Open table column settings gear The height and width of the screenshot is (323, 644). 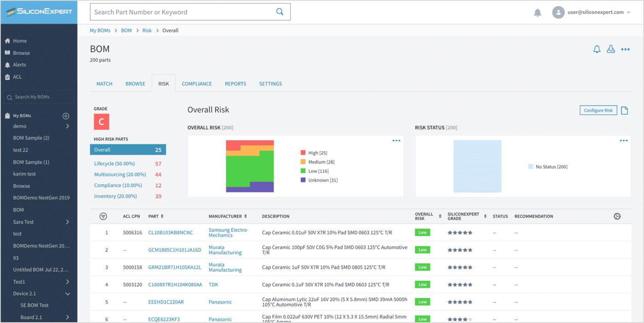click(x=617, y=216)
